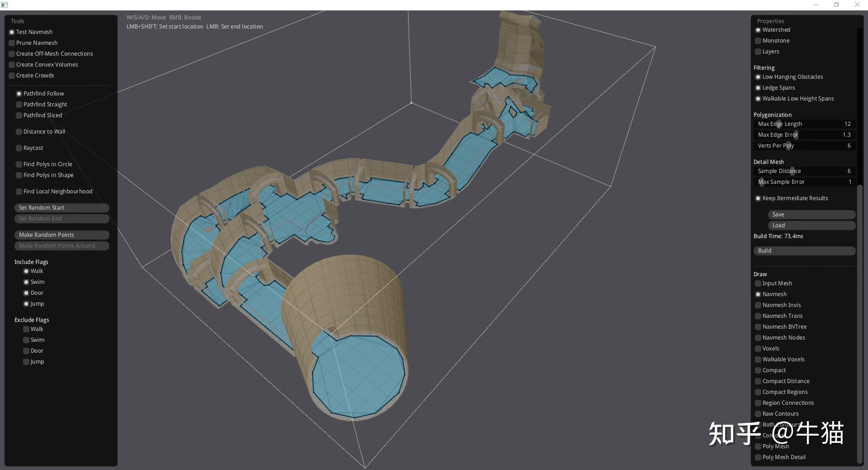Select Find Local Neighbourhood mode
Screen dimensions: 868x470
pos(19,192)
